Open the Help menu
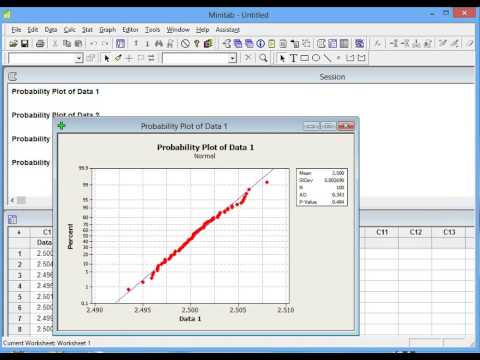The image size is (480, 360). pyautogui.click(x=202, y=30)
